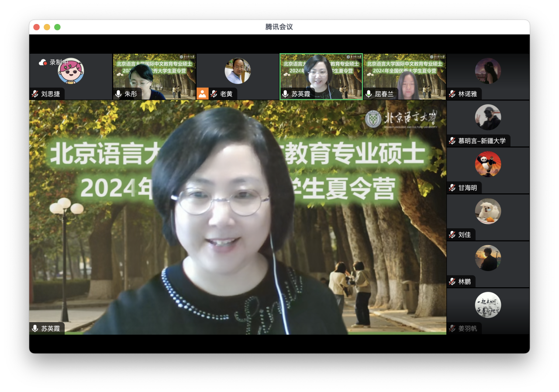Viewport: 559px width, 392px height.
Task: Select the highlighted 苏英霞 video thumbnail
Action: 321,77
